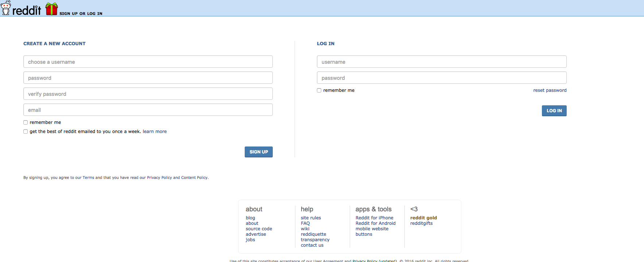This screenshot has width=644, height=262.
Task: Open the sign up or log in header link
Action: (x=81, y=13)
